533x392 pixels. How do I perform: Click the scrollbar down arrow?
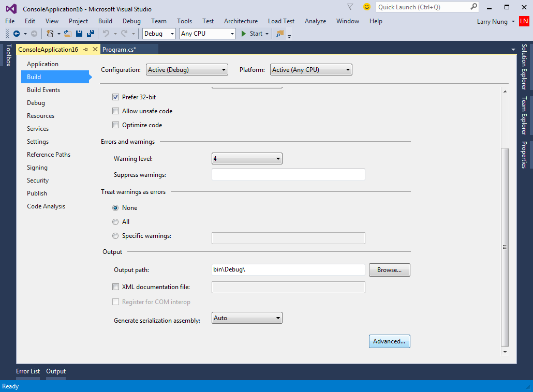(505, 352)
